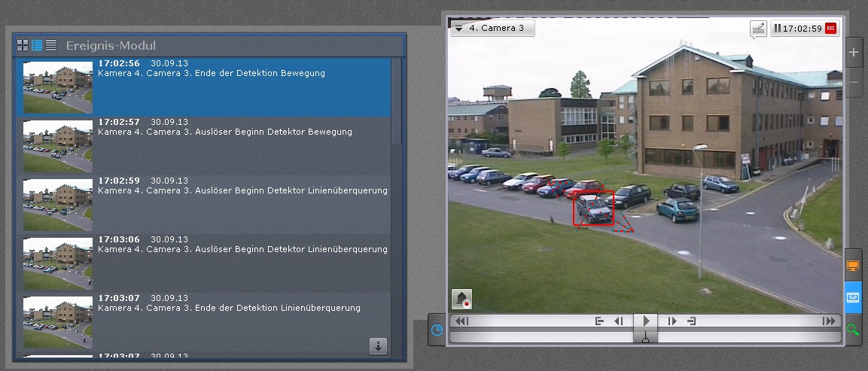Select 17:03:07 Ende der Detektion Linienüberquerung
Screen dimensions: 868x371
point(204,322)
